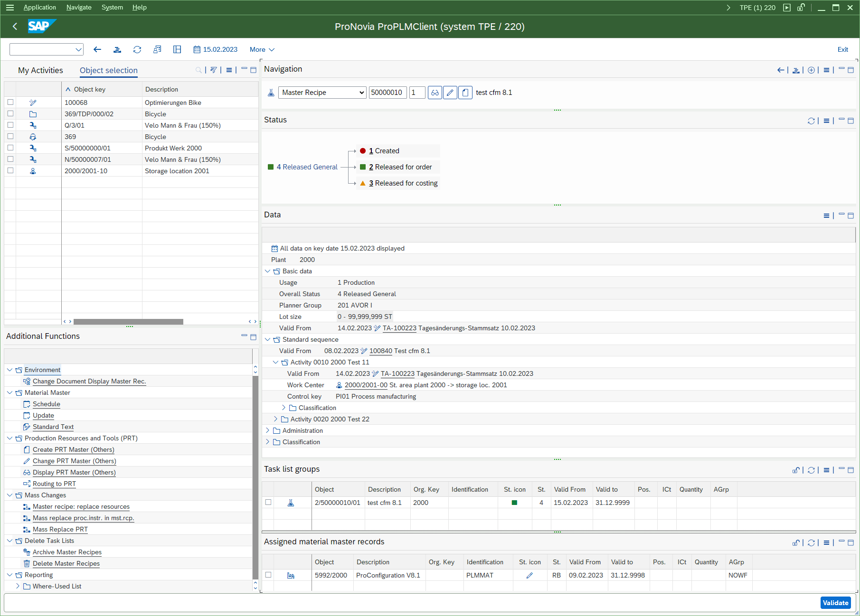The height and width of the screenshot is (616, 860).
Task: Open the Delete Master Recipes link
Action: pyautogui.click(x=66, y=563)
